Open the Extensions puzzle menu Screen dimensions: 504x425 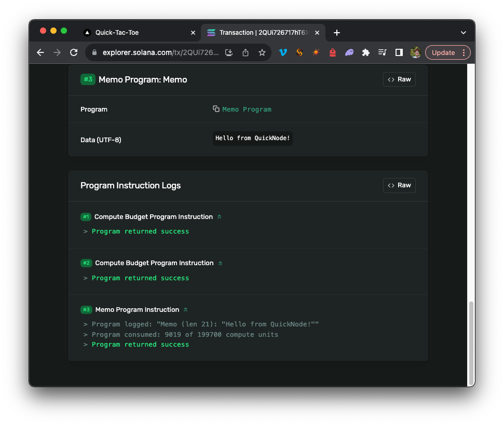tap(366, 52)
